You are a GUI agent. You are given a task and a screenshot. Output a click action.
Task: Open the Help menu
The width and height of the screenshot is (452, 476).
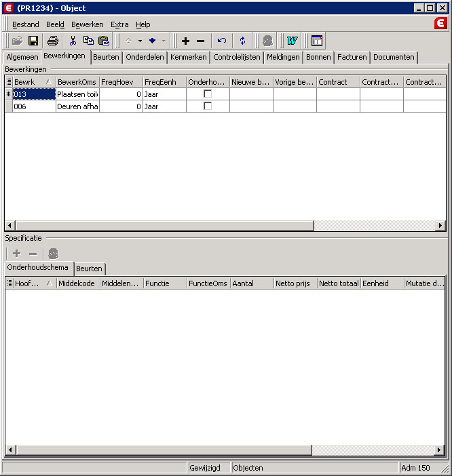point(143,24)
